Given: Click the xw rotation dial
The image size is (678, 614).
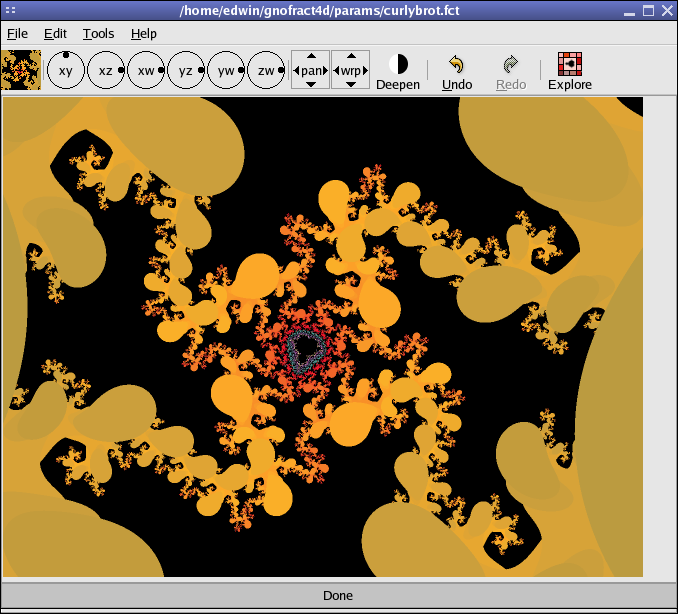Looking at the screenshot, I should pyautogui.click(x=146, y=71).
